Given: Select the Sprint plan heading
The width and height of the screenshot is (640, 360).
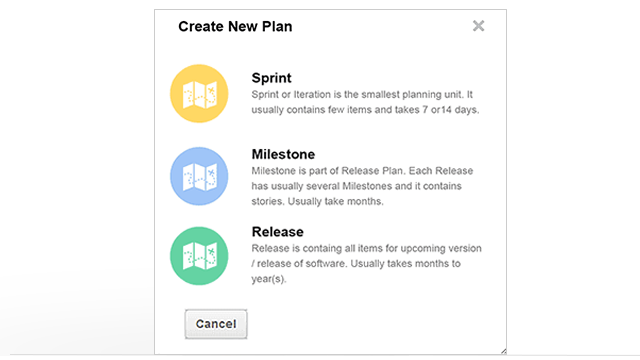Looking at the screenshot, I should pos(271,78).
